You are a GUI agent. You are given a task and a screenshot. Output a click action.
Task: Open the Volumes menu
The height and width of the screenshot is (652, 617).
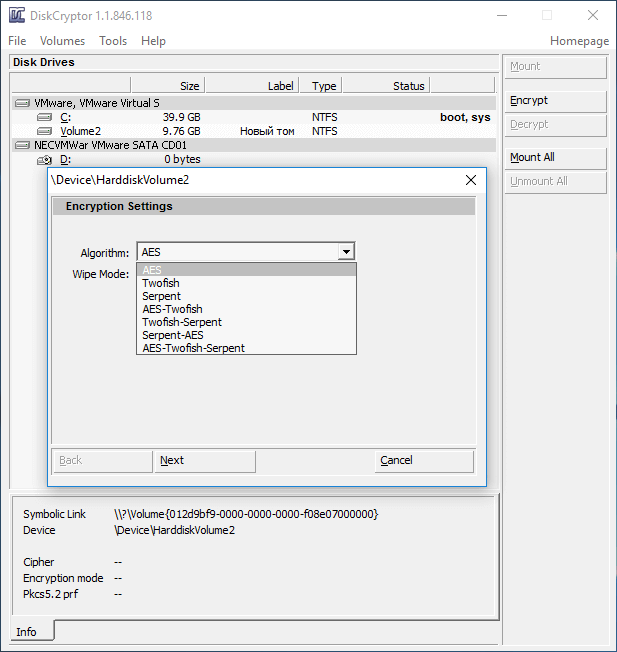click(62, 41)
